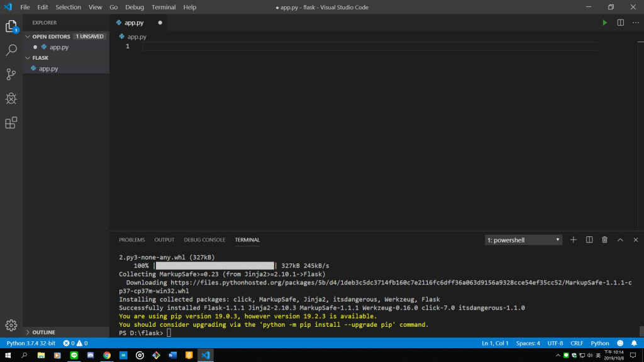This screenshot has width=644, height=362.
Task: Open the Help menu
Action: point(190,7)
